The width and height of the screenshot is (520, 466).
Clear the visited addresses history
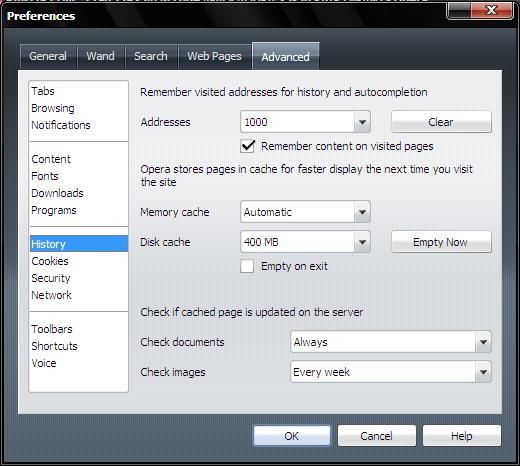tap(441, 122)
